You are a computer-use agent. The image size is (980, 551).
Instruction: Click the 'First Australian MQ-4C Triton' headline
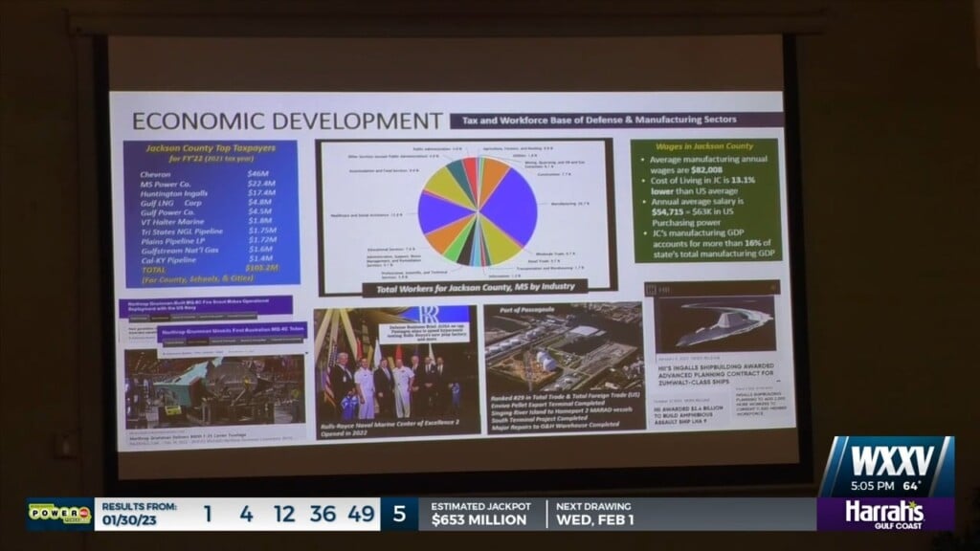(232, 330)
